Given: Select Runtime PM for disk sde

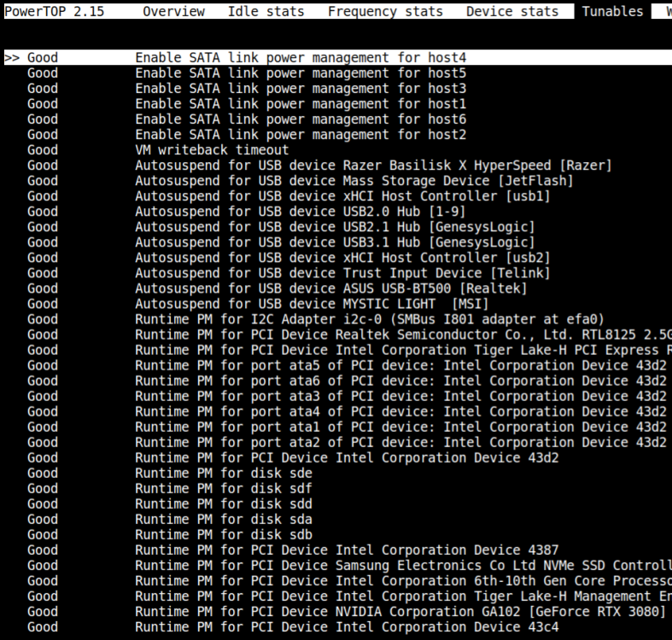Looking at the screenshot, I should 170,474.
